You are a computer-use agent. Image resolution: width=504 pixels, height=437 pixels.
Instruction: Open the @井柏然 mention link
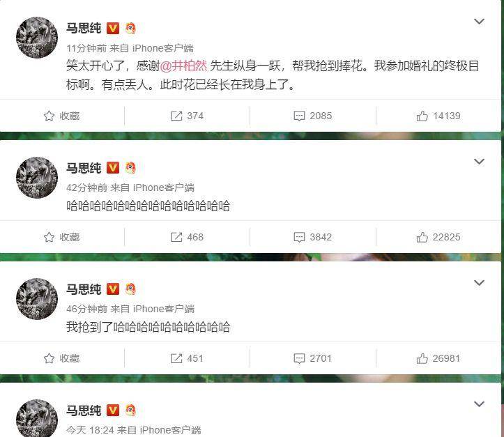coord(183,66)
